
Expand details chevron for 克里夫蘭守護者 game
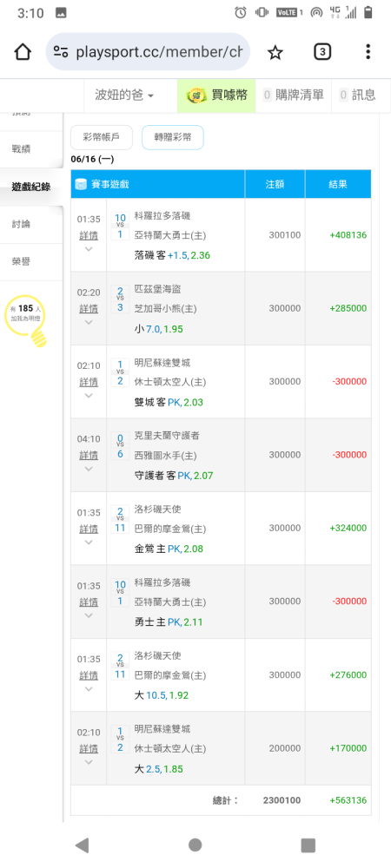89,469
